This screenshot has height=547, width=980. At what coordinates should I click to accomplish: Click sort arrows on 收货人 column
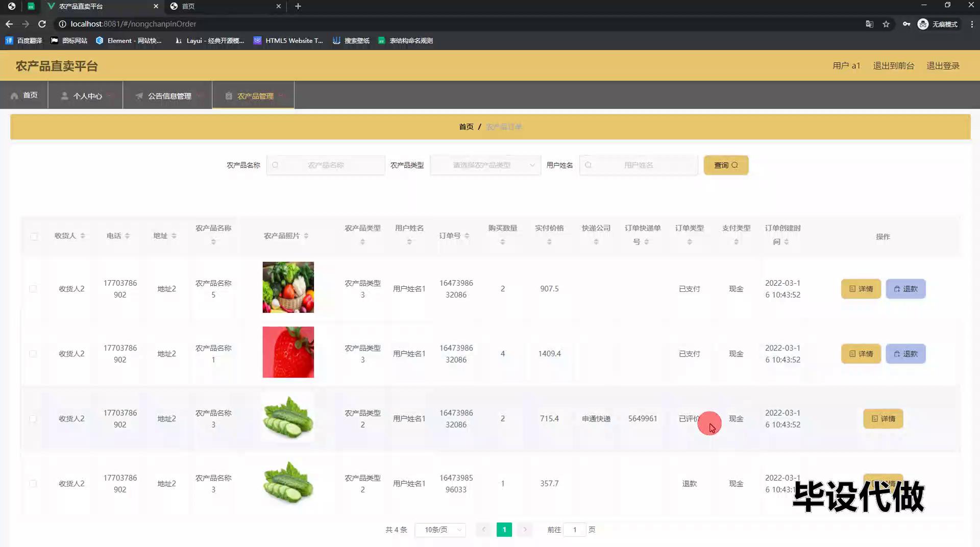(83, 236)
